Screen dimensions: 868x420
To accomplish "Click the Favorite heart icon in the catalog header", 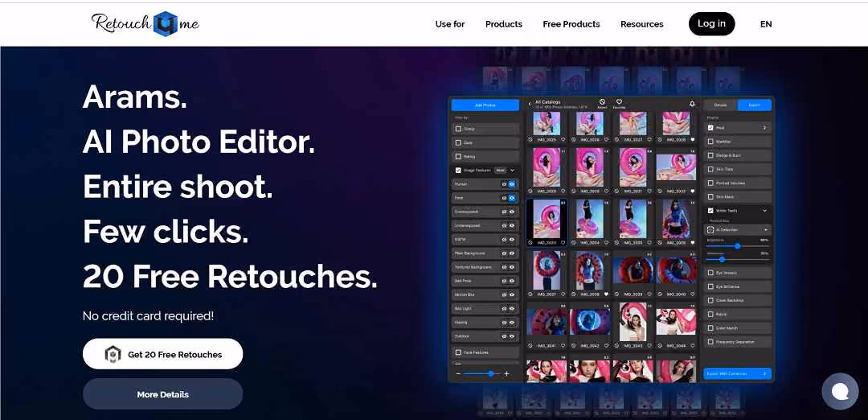I will click(x=619, y=102).
